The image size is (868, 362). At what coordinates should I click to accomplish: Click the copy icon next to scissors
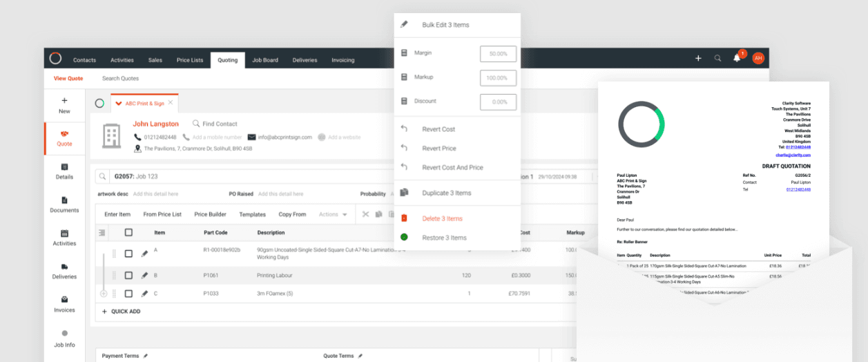(379, 214)
